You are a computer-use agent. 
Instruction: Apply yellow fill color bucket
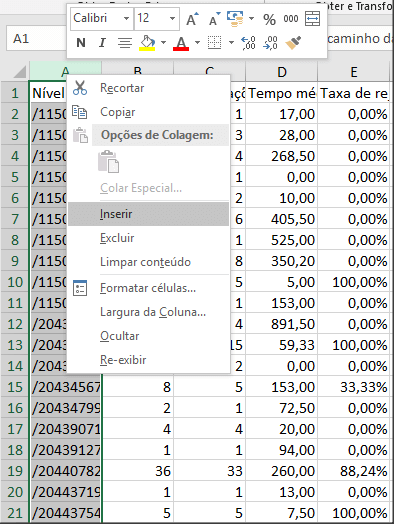click(147, 43)
